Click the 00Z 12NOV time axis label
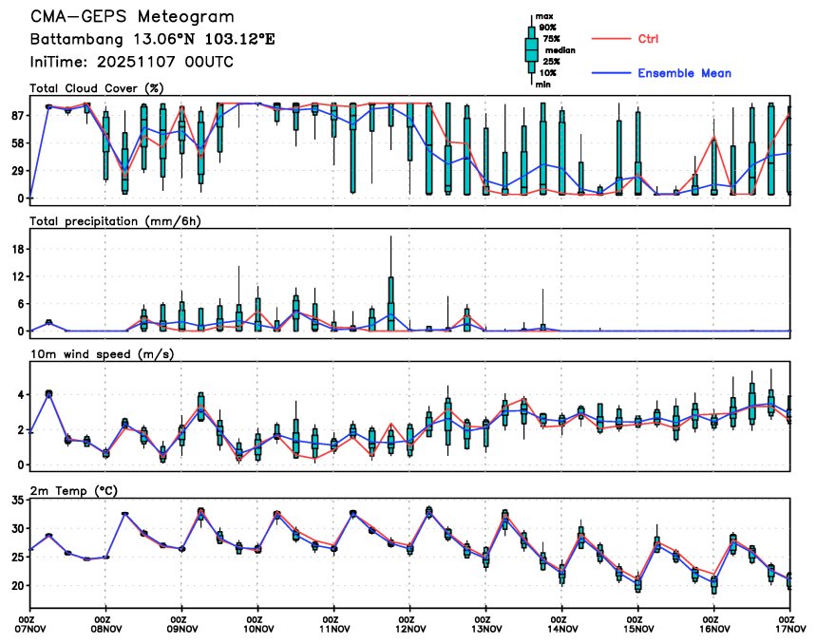Image resolution: width=817 pixels, height=644 pixels. pyautogui.click(x=410, y=624)
